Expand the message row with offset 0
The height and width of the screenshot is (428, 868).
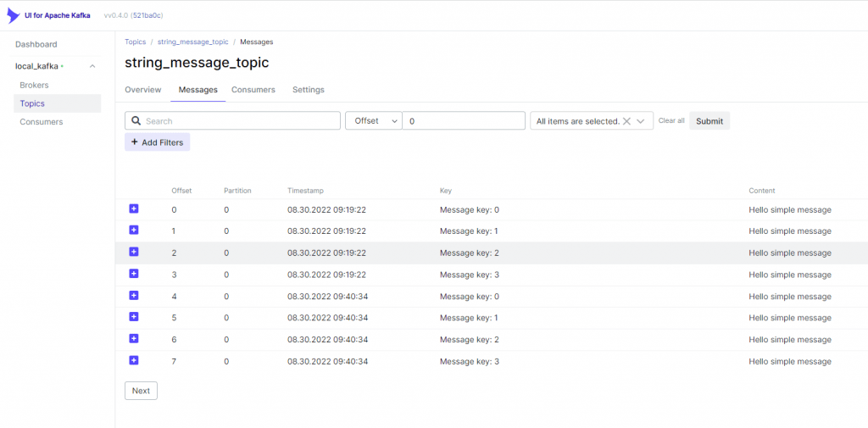click(x=133, y=208)
